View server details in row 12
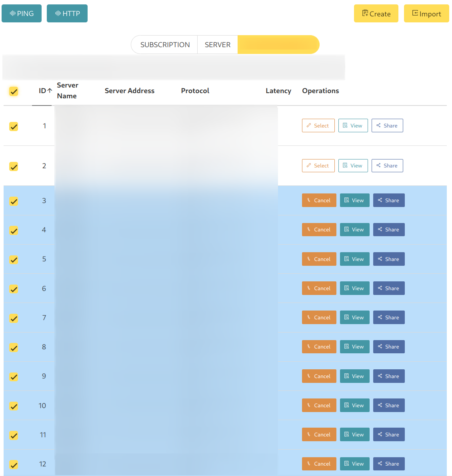The image size is (452, 476). 354,464
